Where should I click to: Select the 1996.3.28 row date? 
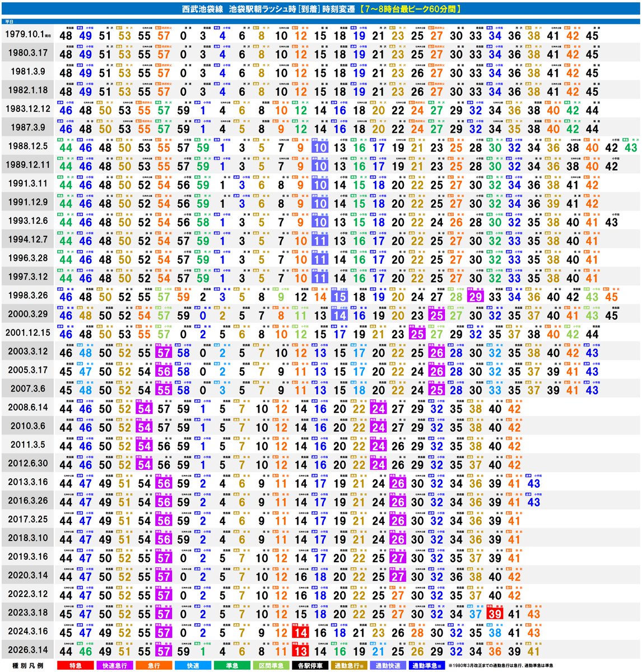[27, 258]
